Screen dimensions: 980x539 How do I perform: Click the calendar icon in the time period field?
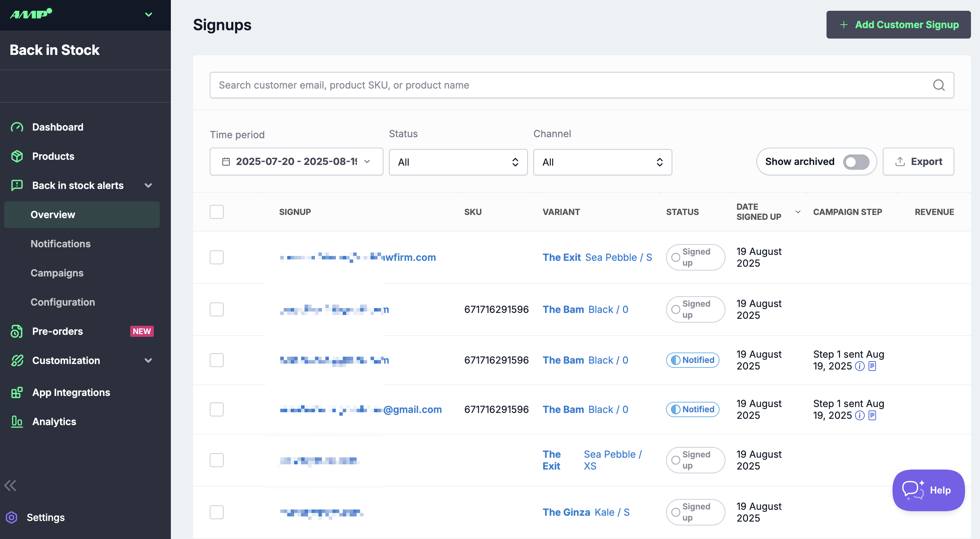point(226,161)
